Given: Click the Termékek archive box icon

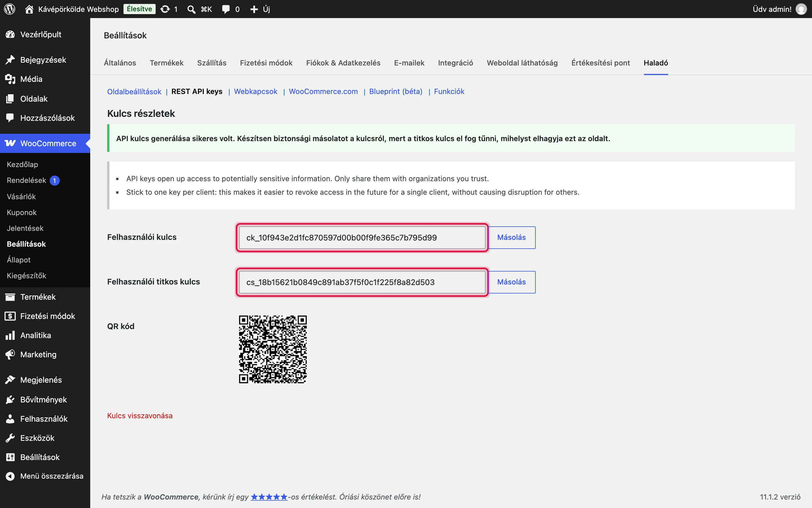Looking at the screenshot, I should pos(10,297).
